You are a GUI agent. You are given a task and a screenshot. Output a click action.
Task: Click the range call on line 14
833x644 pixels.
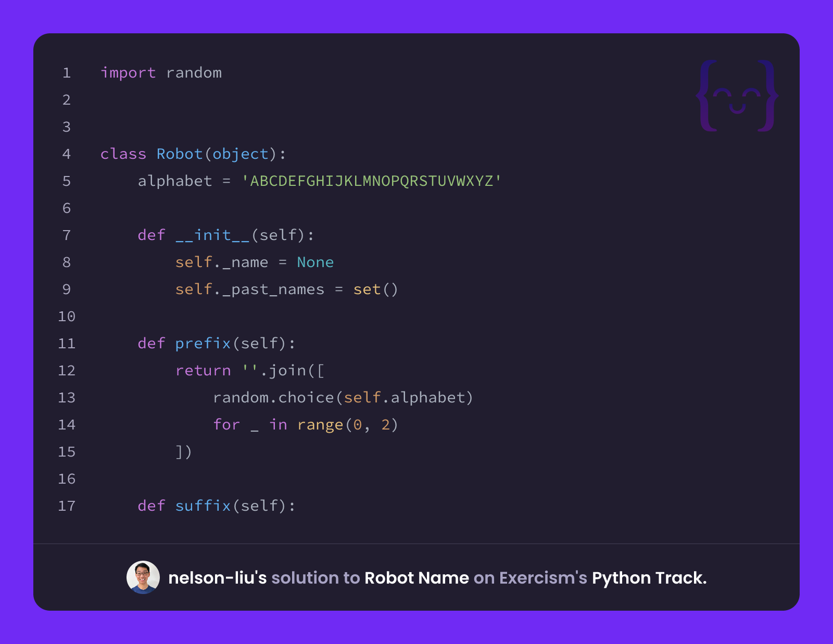click(348, 425)
